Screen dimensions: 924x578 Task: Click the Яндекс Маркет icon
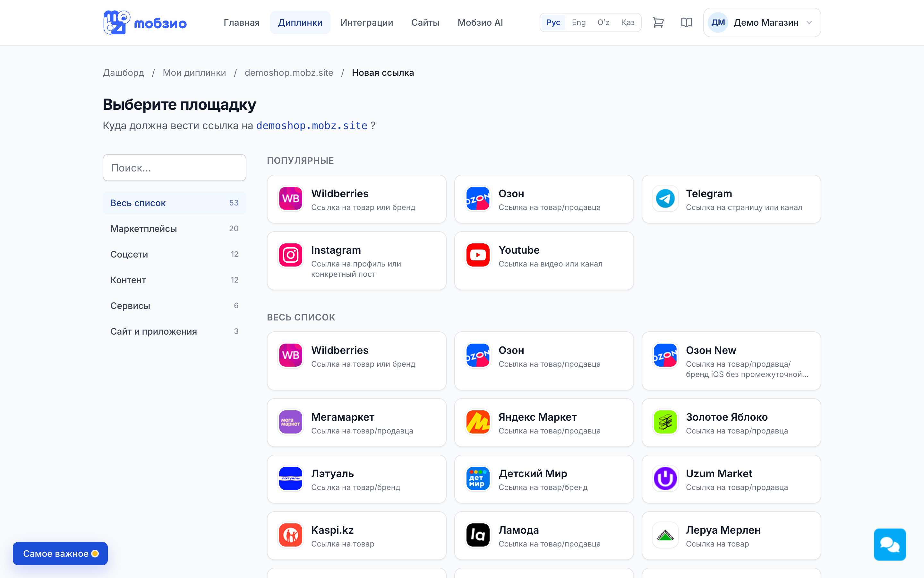[x=478, y=422]
